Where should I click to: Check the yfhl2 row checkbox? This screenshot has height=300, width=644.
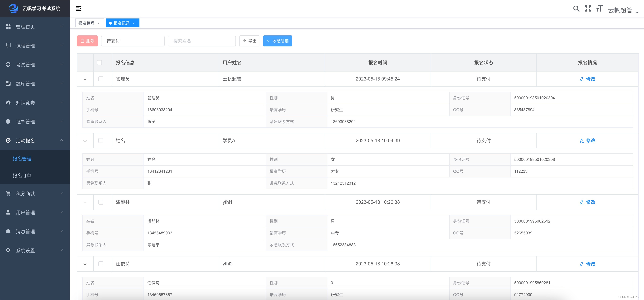click(101, 264)
